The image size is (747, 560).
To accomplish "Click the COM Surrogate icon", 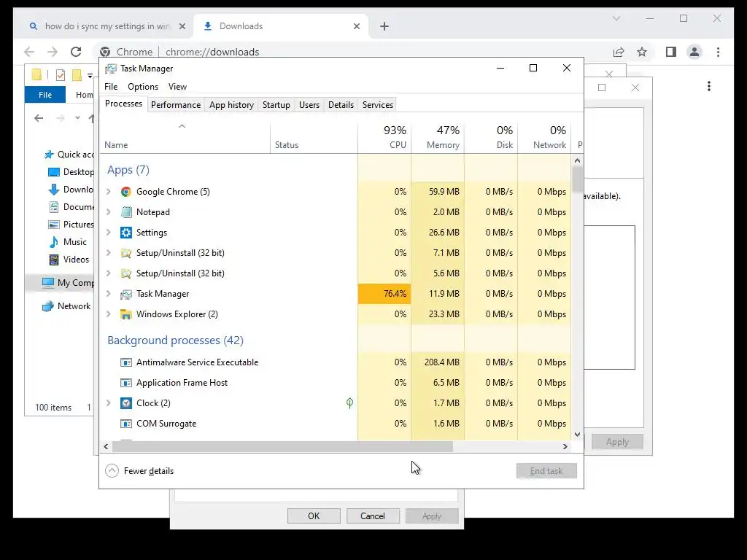I will tap(125, 424).
